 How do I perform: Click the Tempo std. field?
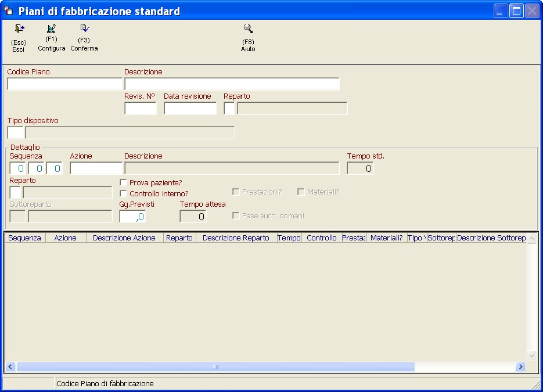(x=360, y=168)
